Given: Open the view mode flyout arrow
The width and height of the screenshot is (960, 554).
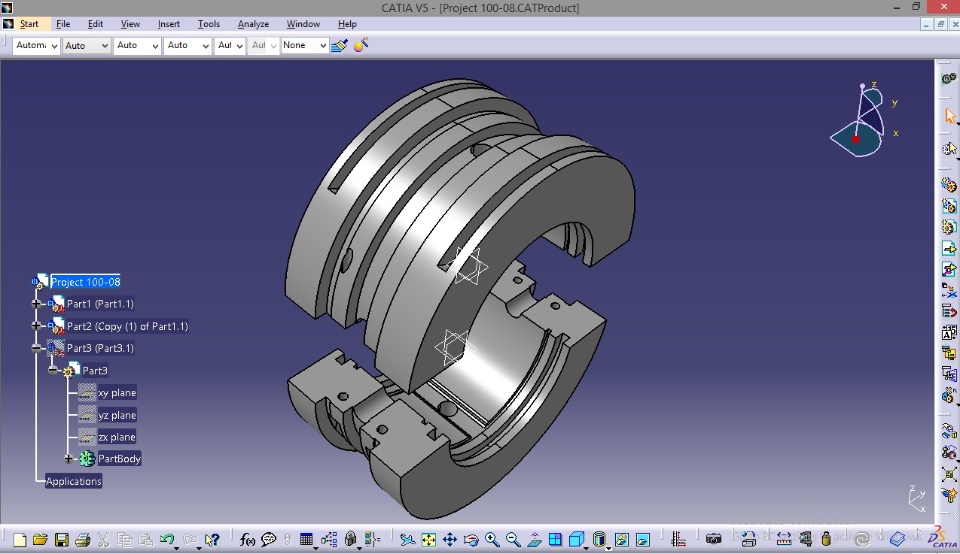Looking at the screenshot, I should pyautogui.click(x=608, y=547).
